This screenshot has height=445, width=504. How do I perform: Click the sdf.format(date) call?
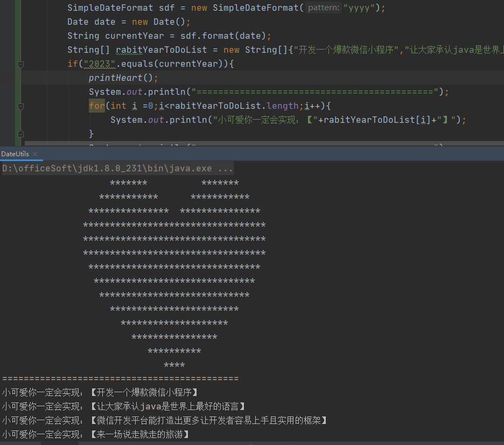pyautogui.click(x=223, y=36)
